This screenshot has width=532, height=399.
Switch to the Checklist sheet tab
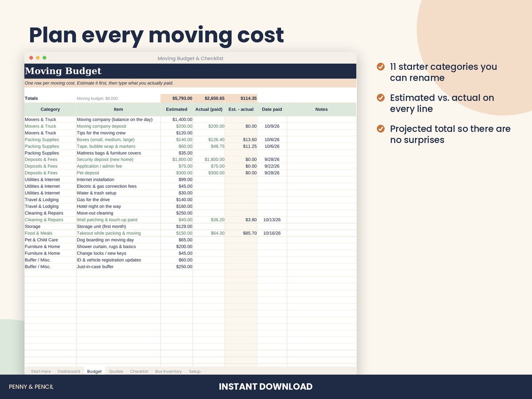(x=139, y=371)
